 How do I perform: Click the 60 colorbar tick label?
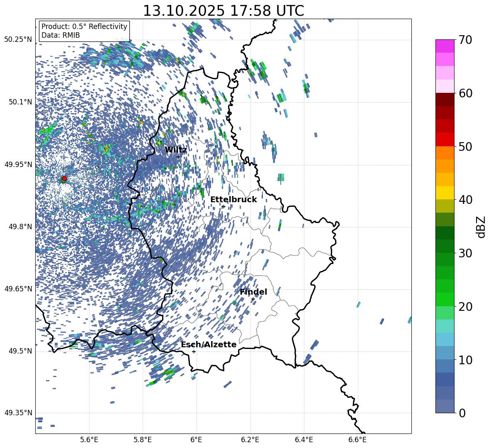pyautogui.click(x=465, y=93)
